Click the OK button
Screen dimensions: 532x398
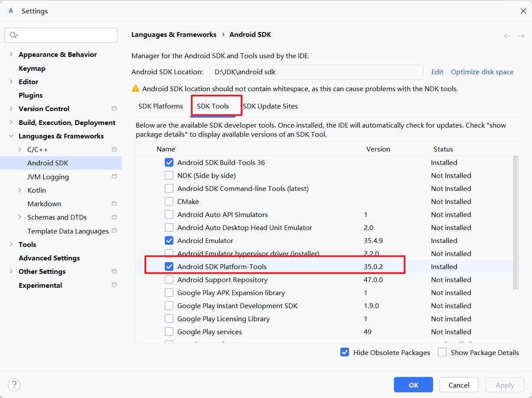tap(413, 385)
